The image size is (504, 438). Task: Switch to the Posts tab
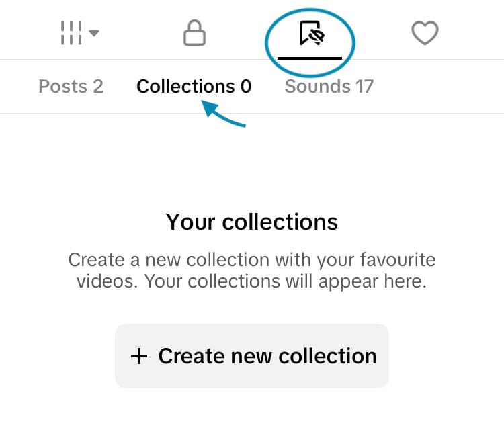coord(71,87)
